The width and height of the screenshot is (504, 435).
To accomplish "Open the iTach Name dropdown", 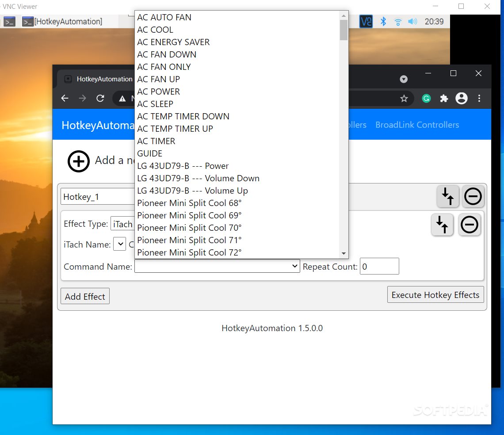I will pyautogui.click(x=119, y=244).
